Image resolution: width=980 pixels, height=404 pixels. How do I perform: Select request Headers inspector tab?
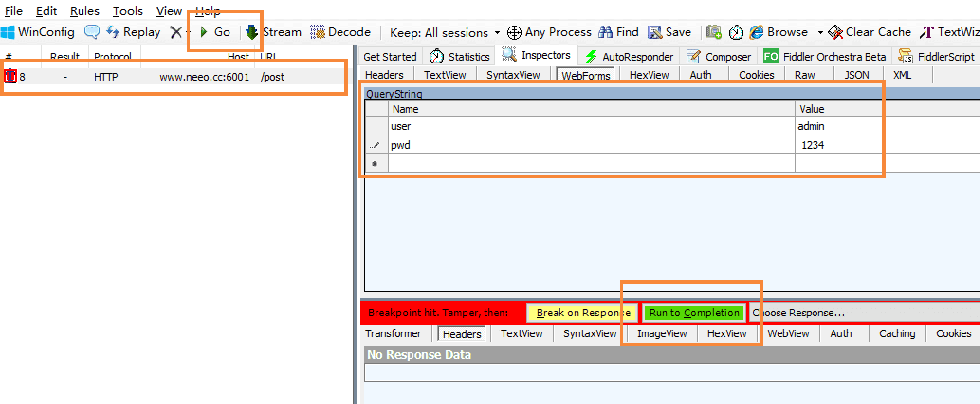point(384,75)
